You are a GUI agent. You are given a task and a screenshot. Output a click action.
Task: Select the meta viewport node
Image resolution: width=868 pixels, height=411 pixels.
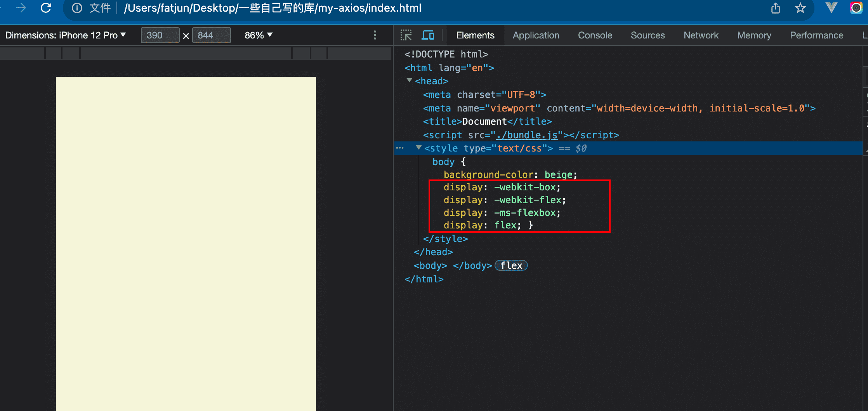click(619, 108)
